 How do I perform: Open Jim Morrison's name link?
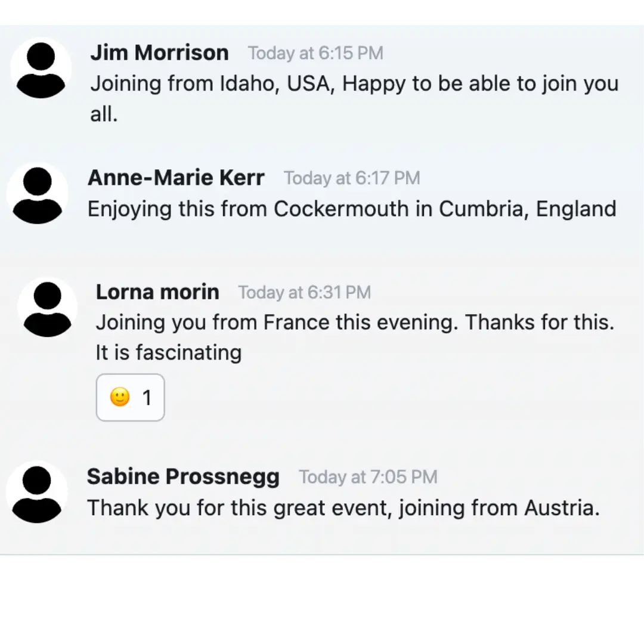[159, 52]
